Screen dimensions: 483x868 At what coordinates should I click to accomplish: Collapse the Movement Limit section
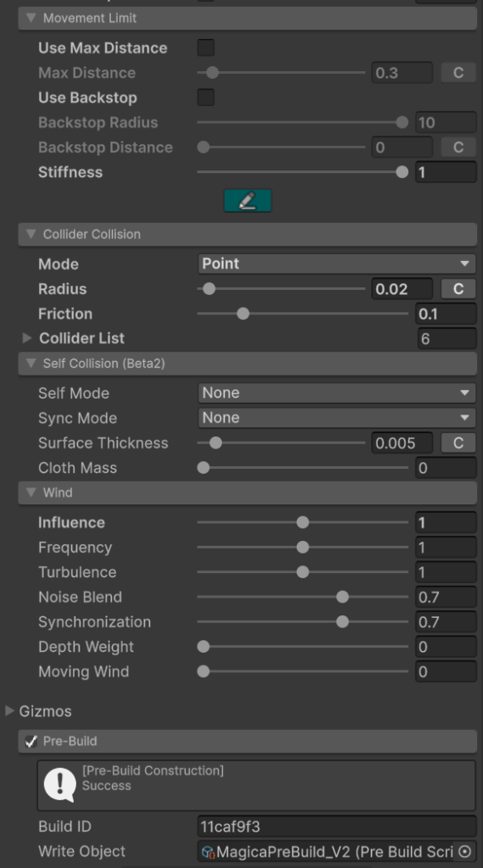[31, 18]
